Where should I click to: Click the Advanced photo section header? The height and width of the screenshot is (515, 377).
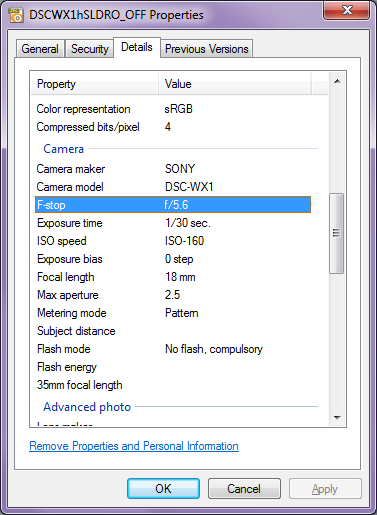click(x=87, y=407)
